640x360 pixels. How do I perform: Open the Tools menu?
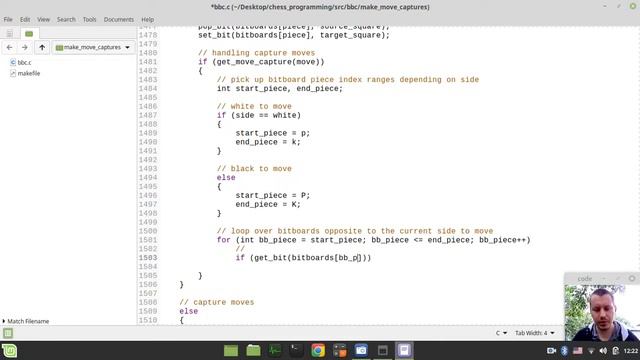89,19
